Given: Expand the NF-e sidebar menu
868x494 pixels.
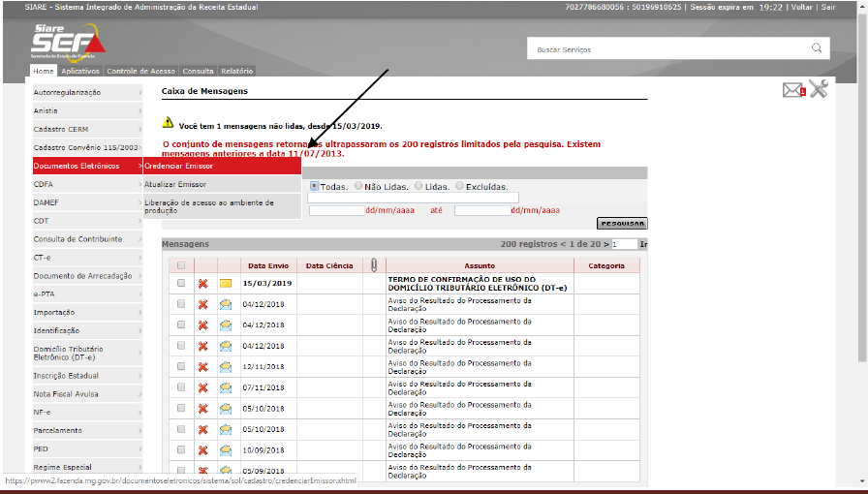Looking at the screenshot, I should click(85, 412).
